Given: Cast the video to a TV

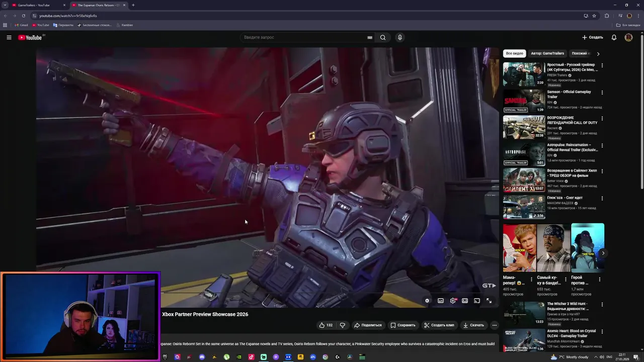Looking at the screenshot, I should click(477, 301).
